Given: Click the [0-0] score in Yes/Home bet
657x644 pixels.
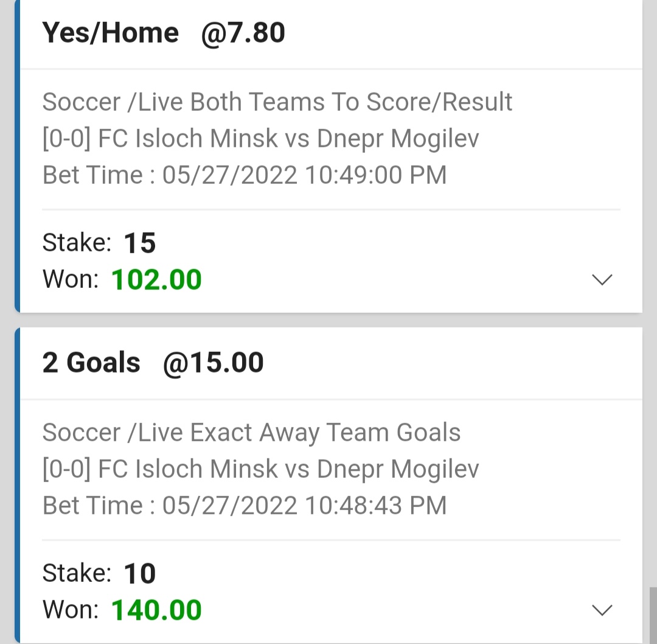Looking at the screenshot, I should 66,139.
